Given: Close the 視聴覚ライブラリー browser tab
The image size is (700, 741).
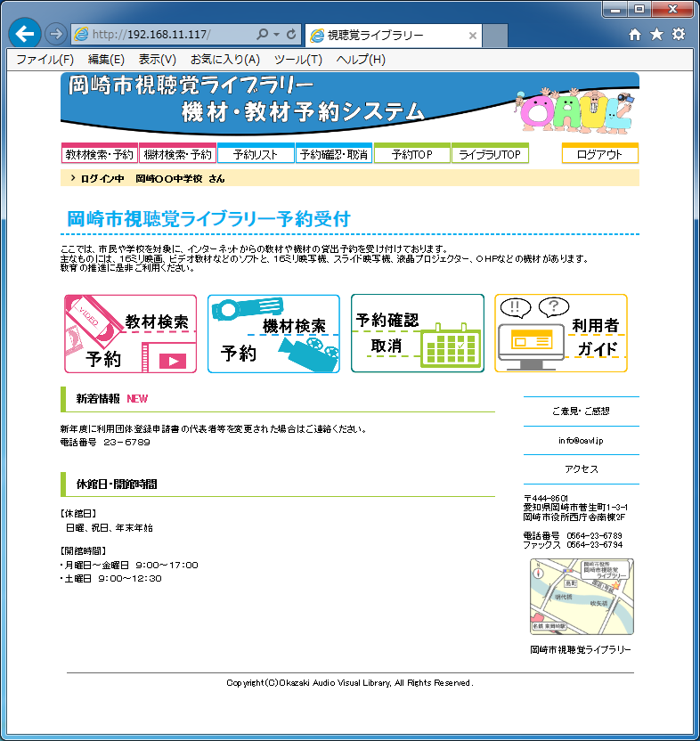Looking at the screenshot, I should [x=473, y=36].
